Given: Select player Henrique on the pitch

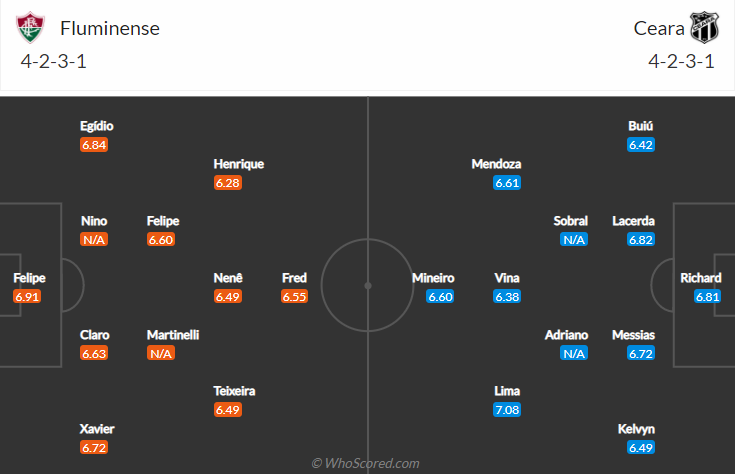Looking at the screenshot, I should click(239, 164).
